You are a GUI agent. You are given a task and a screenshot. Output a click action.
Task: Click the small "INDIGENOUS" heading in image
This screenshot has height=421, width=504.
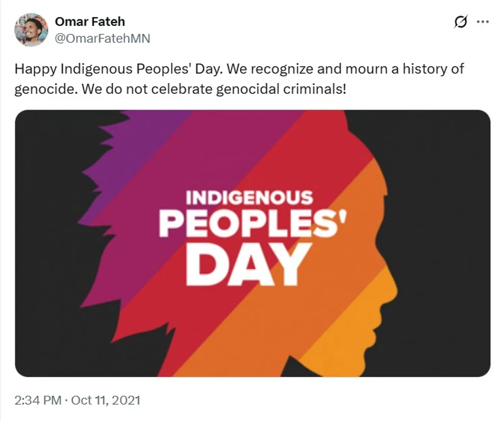(x=249, y=198)
